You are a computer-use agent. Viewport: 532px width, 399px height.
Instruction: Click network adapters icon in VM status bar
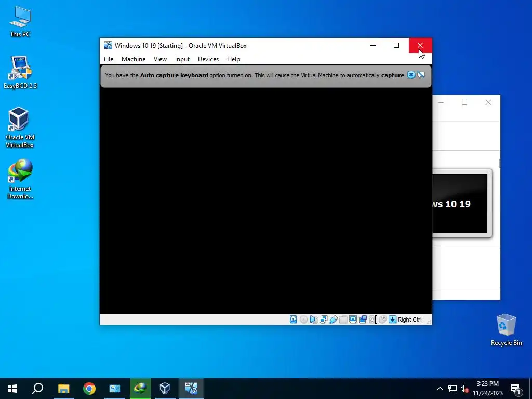click(323, 320)
